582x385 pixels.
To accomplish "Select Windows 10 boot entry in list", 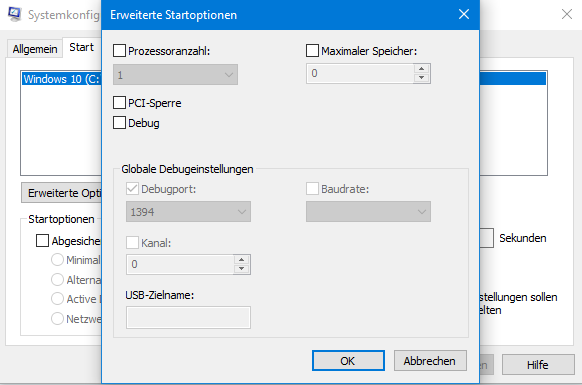I will point(61,79).
